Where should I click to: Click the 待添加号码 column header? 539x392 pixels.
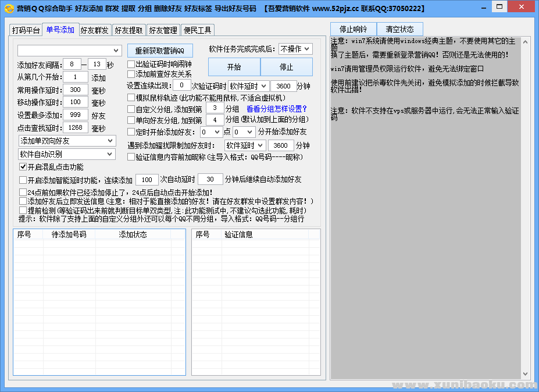(x=69, y=235)
